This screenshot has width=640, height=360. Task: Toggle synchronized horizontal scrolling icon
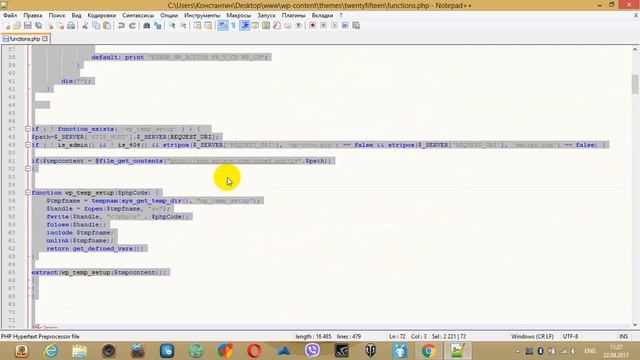coord(209,26)
